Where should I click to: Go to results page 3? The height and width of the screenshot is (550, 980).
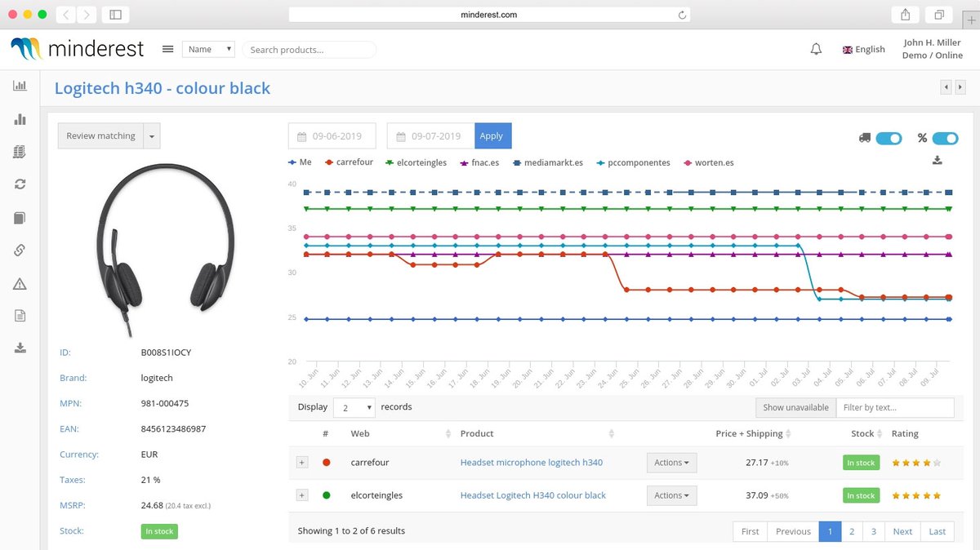(x=874, y=531)
